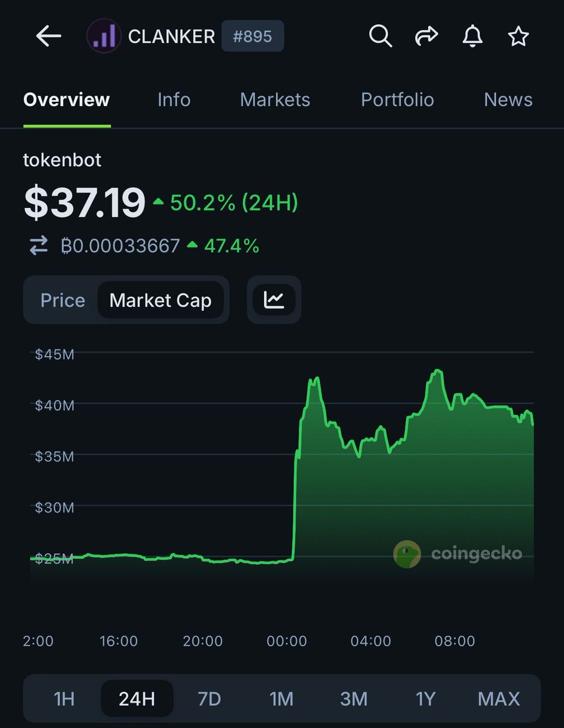Open price alerts bell icon

[x=472, y=37]
